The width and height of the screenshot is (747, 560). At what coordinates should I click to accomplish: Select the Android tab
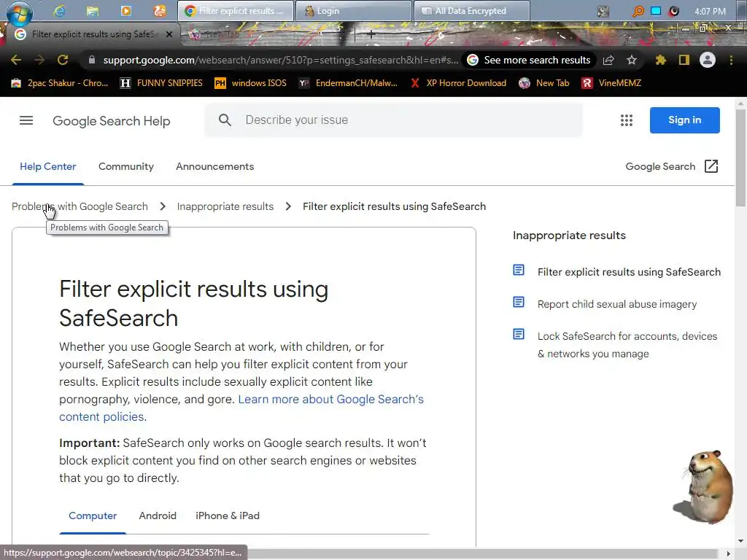(x=158, y=516)
